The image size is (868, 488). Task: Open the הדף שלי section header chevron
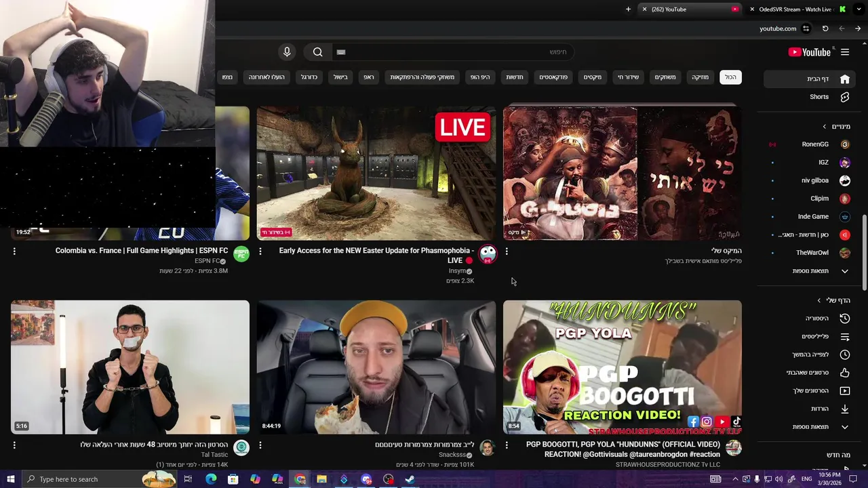[x=819, y=301]
